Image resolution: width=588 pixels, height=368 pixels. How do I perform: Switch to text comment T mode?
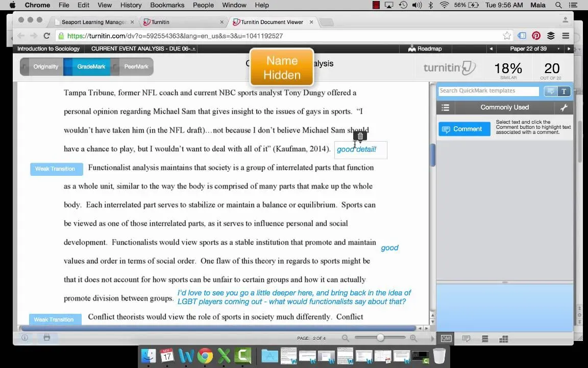(564, 91)
